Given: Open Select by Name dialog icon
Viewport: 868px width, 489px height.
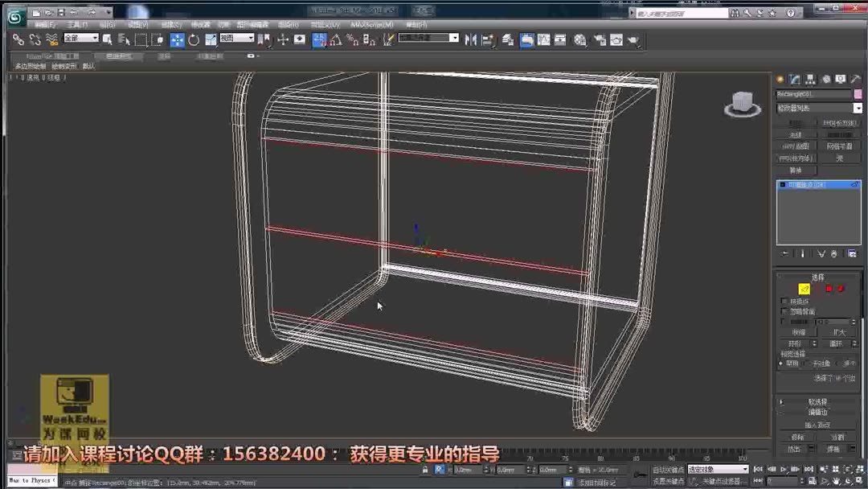Looking at the screenshot, I should [121, 39].
